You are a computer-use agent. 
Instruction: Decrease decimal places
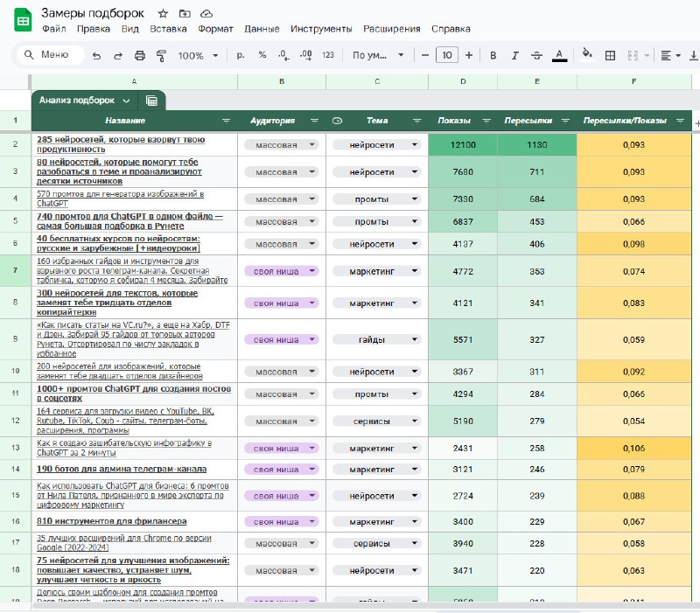[283, 55]
